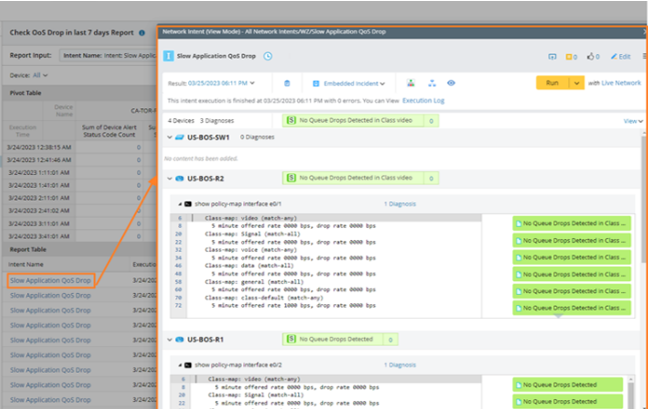Viewport: 650px width, 409px height.
Task: Click the '3 Diagnoses' summary text
Action: (x=217, y=121)
